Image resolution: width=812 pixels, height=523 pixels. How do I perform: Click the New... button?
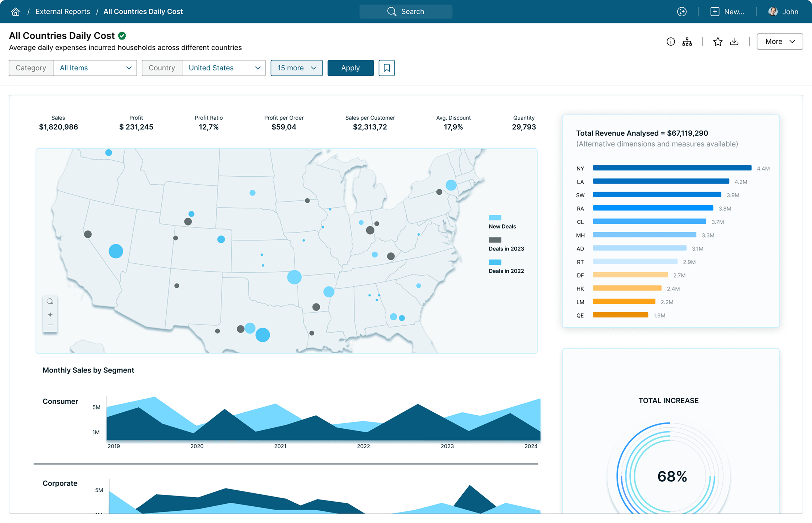point(727,12)
